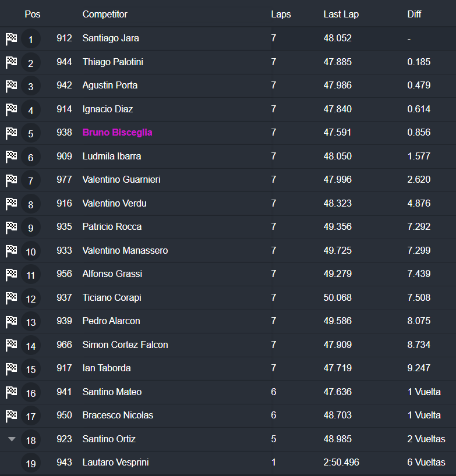Click the checkered flag next to Thiago Palotini
The height and width of the screenshot is (476, 456).
tap(11, 62)
